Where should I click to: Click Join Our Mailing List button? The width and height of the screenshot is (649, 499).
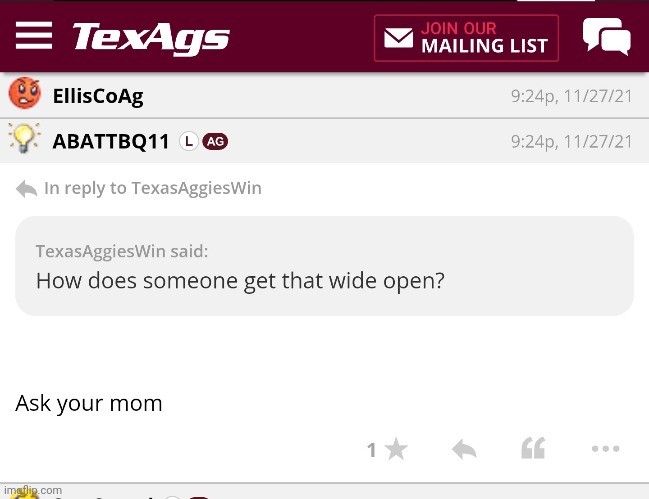click(x=466, y=38)
